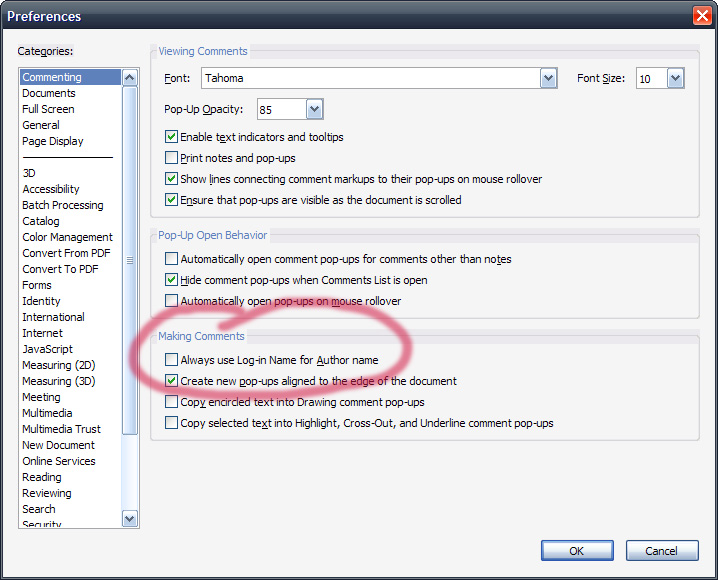Image resolution: width=718 pixels, height=580 pixels.
Task: Enable Always use Log-in Name for Author
Action: coord(172,360)
